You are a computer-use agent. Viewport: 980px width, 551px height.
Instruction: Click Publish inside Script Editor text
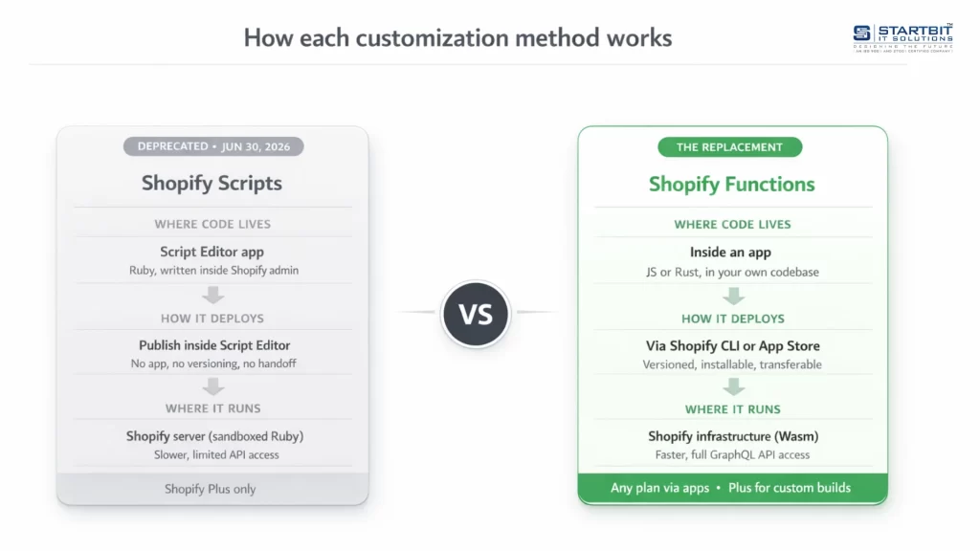coord(214,345)
